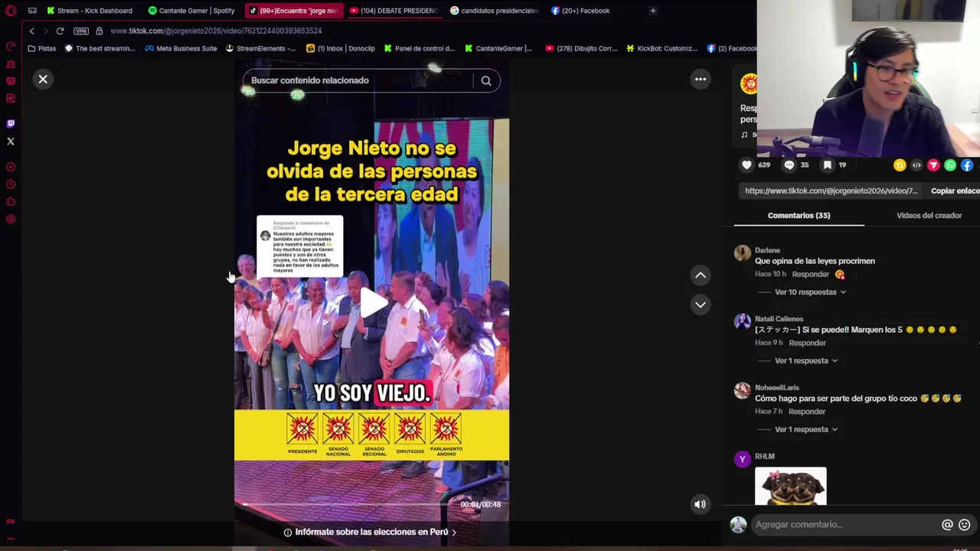Reply to Noheeelii.aris' comment

807,412
